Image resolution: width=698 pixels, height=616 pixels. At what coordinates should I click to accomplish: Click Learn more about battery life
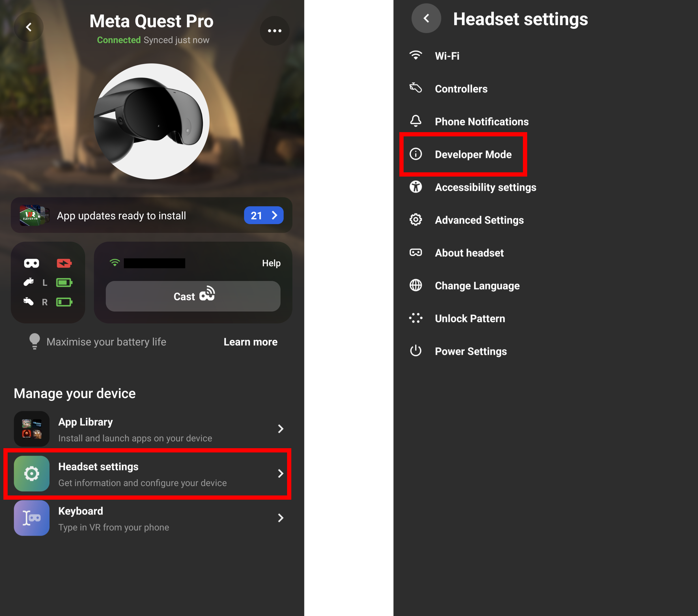250,342
